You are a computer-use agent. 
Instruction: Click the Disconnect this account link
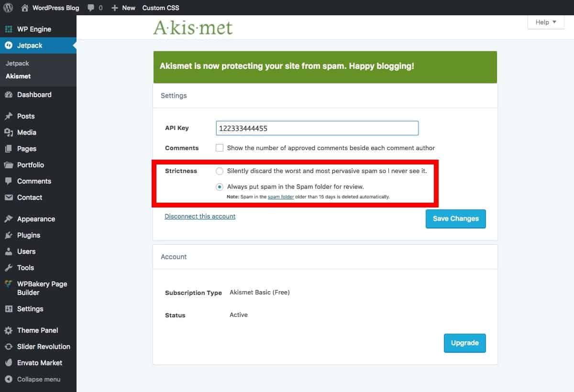pyautogui.click(x=200, y=216)
